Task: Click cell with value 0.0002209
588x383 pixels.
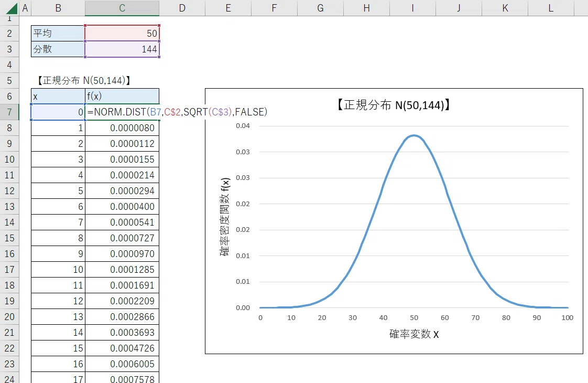Action: (x=122, y=301)
